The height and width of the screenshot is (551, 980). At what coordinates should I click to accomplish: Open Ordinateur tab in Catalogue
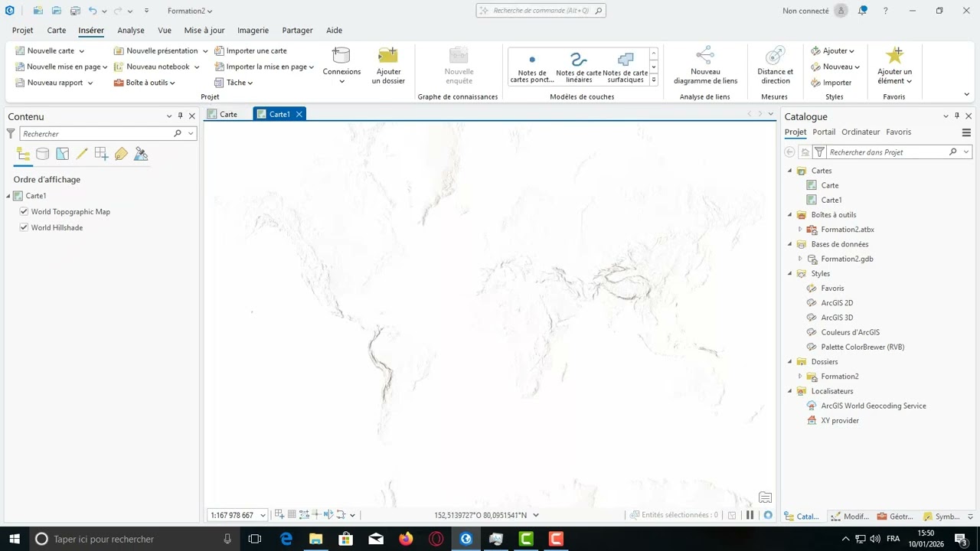(x=861, y=132)
